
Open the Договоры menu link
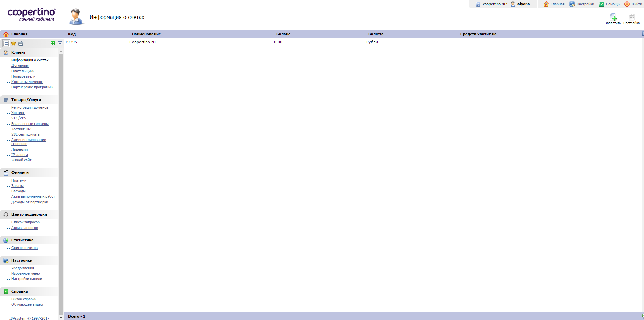click(x=20, y=65)
